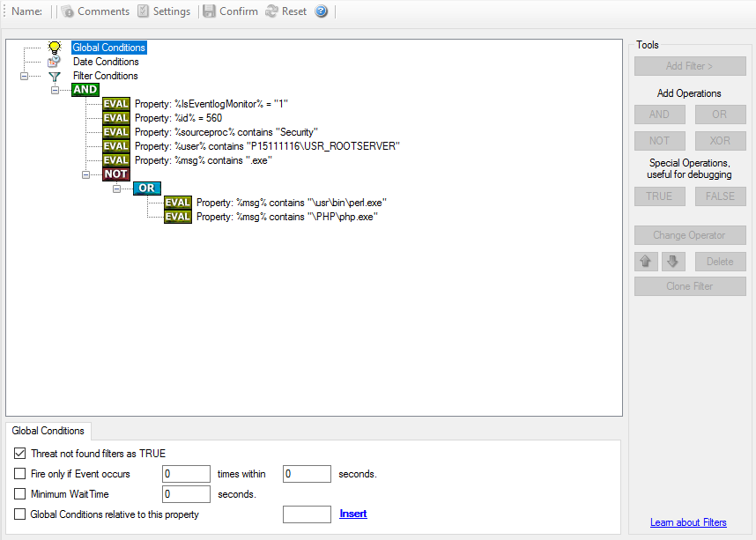The width and height of the screenshot is (756, 540).
Task: Collapse the AND operator node
Action: pos(55,90)
